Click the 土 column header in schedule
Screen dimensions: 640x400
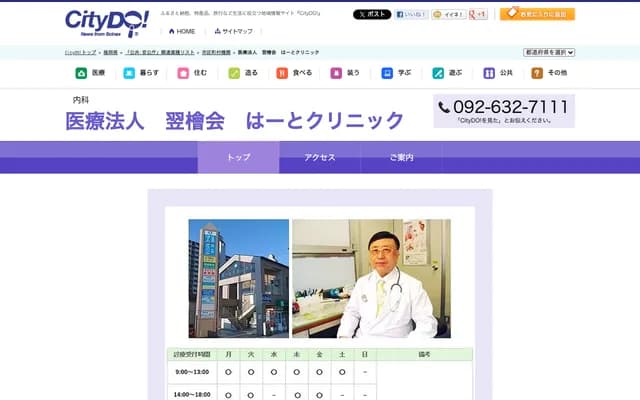coord(342,354)
